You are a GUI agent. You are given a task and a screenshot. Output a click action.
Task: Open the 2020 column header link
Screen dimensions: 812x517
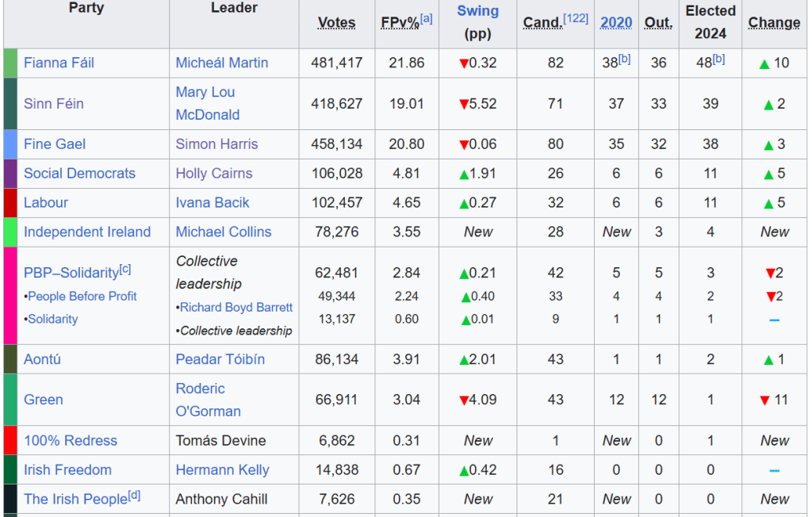tap(616, 22)
